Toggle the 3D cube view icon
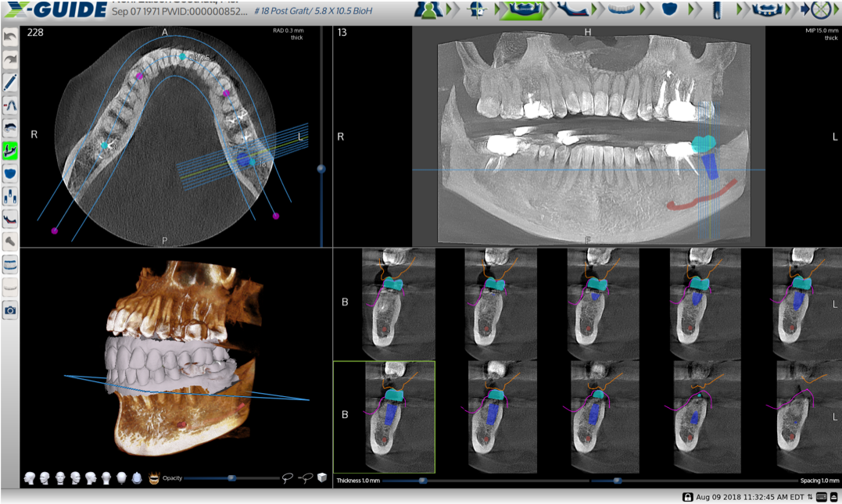The height and width of the screenshot is (504, 842). tap(322, 477)
